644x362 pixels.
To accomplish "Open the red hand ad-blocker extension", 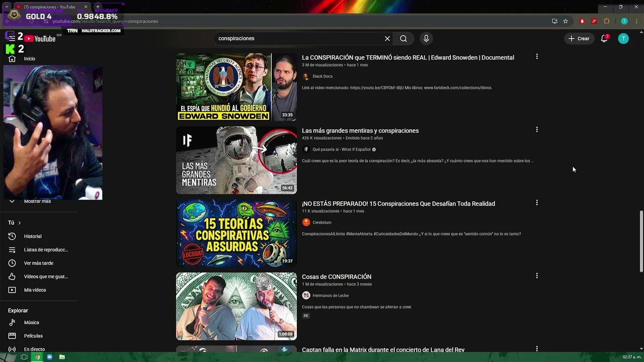I will [x=582, y=21].
